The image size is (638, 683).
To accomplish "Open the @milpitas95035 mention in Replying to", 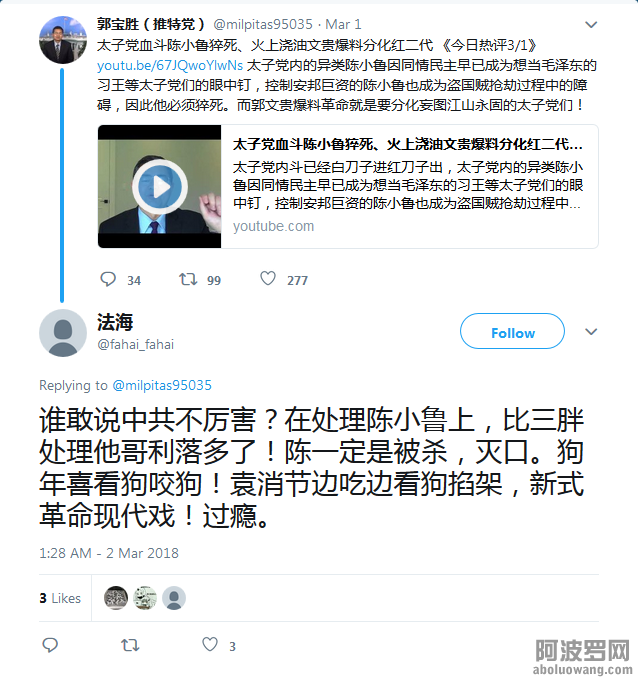I will click(162, 385).
